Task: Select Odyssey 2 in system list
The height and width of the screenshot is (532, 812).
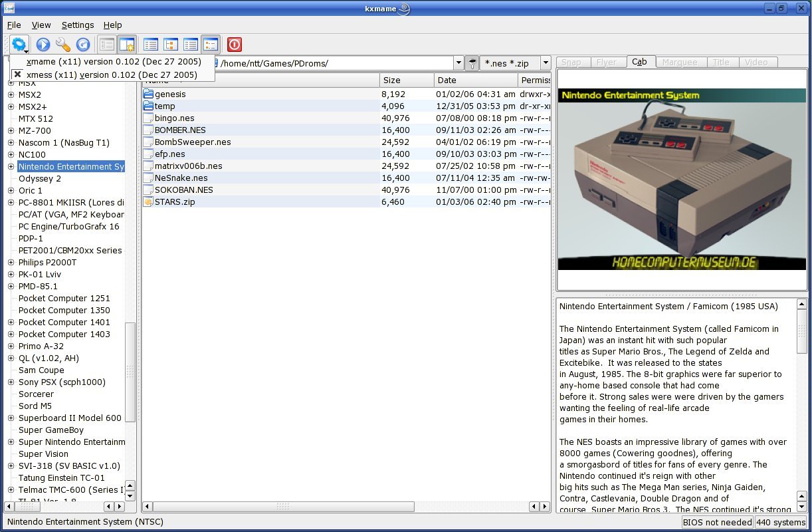Action: 40,179
